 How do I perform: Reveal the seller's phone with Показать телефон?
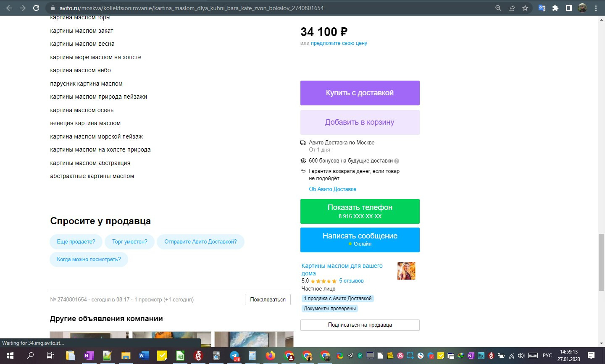pos(360,211)
